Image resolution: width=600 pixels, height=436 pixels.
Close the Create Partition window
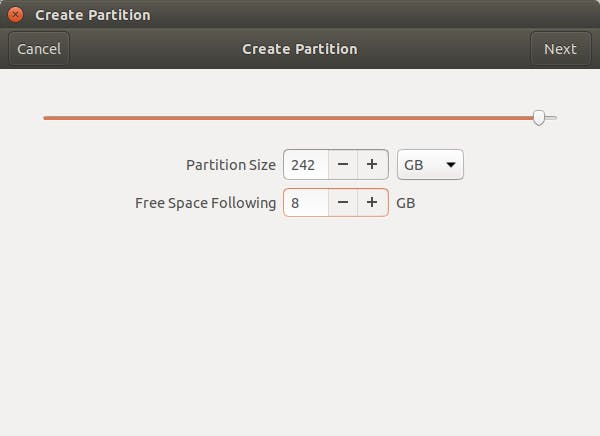coord(15,15)
